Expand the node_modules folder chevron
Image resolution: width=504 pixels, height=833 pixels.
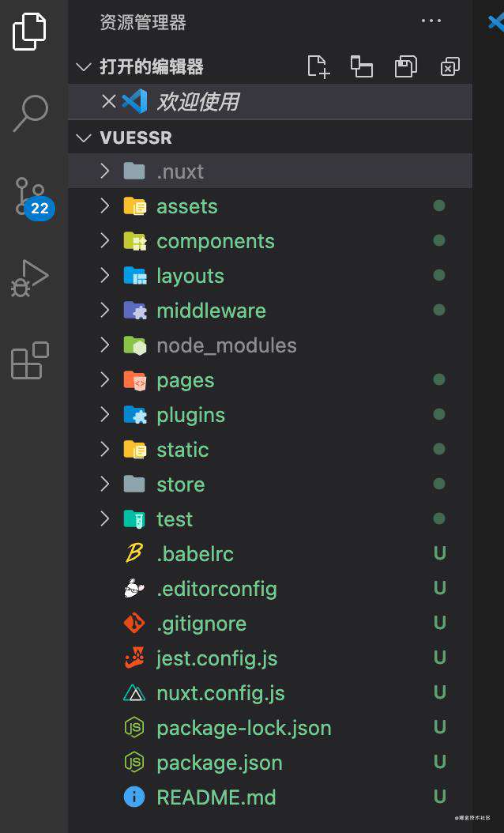105,345
